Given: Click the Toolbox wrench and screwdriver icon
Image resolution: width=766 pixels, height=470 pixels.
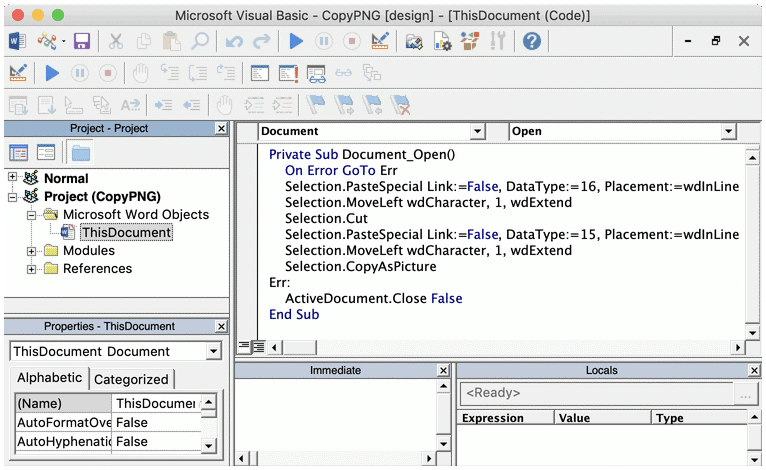Looking at the screenshot, I should pos(498,41).
